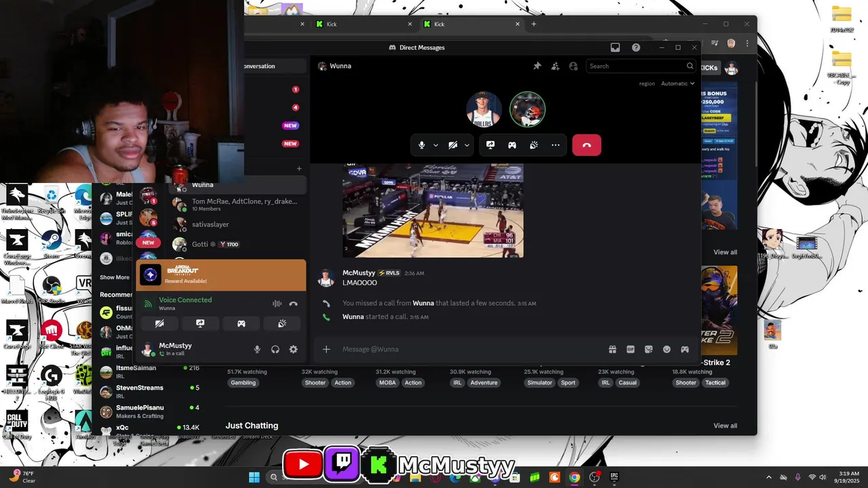Hang up with the red disconnect button
Viewport: 868px width, 488px height.
[587, 145]
